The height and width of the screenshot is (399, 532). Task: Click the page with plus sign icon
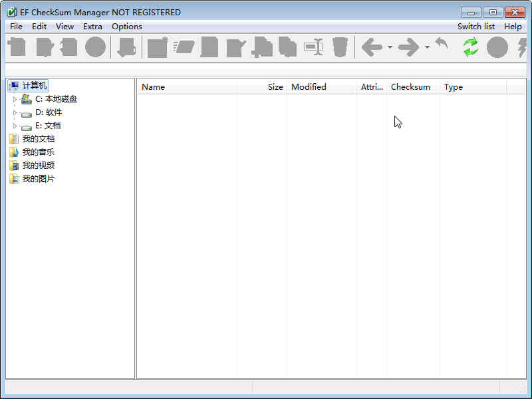(x=262, y=47)
